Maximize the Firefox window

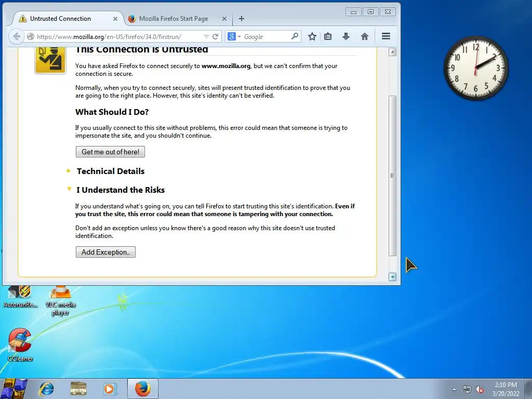[x=370, y=12]
